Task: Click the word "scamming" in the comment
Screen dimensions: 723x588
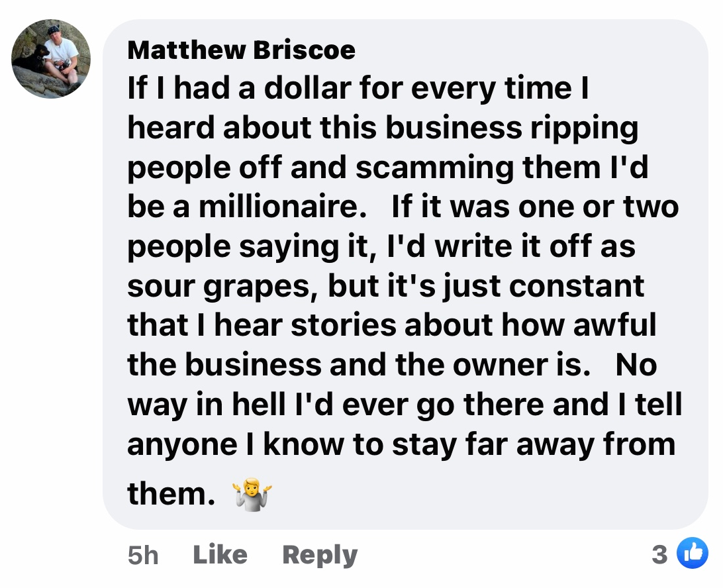Action: click(x=435, y=168)
